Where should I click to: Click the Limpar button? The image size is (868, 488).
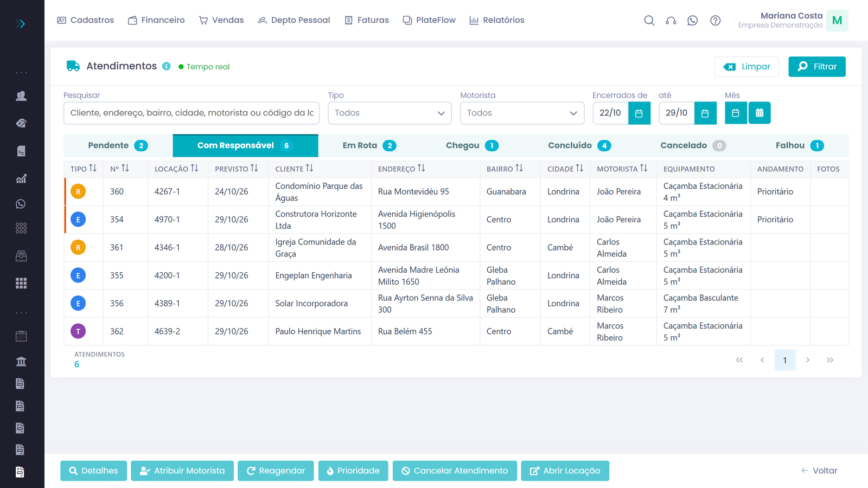coord(746,67)
